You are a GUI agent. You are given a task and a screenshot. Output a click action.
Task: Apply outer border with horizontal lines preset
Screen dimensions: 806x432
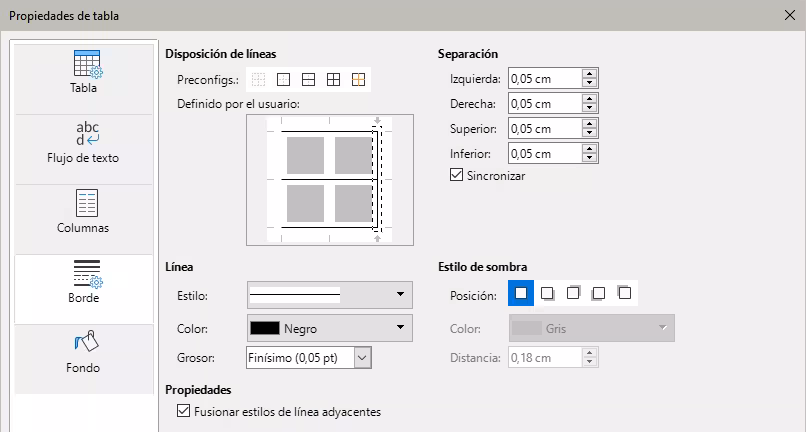[x=308, y=80]
